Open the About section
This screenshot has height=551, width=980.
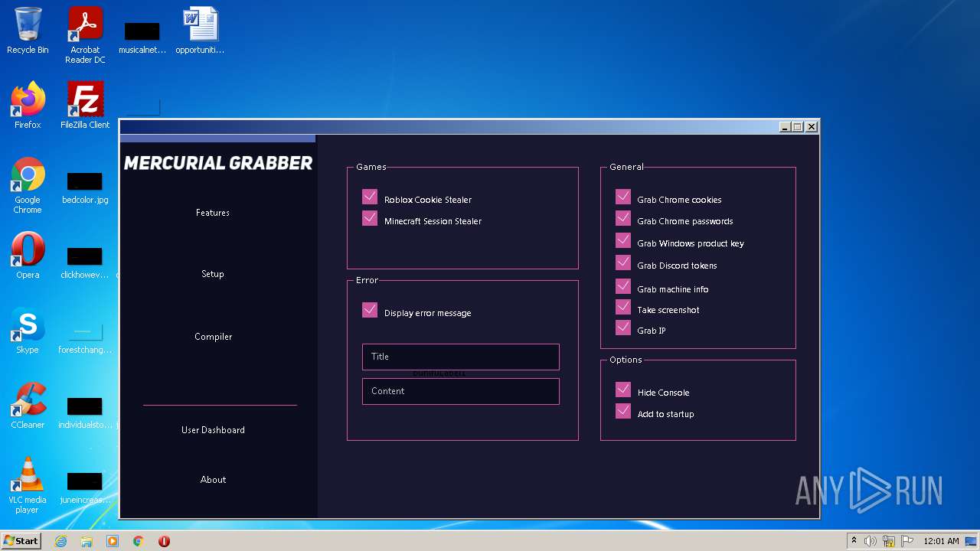pyautogui.click(x=213, y=480)
